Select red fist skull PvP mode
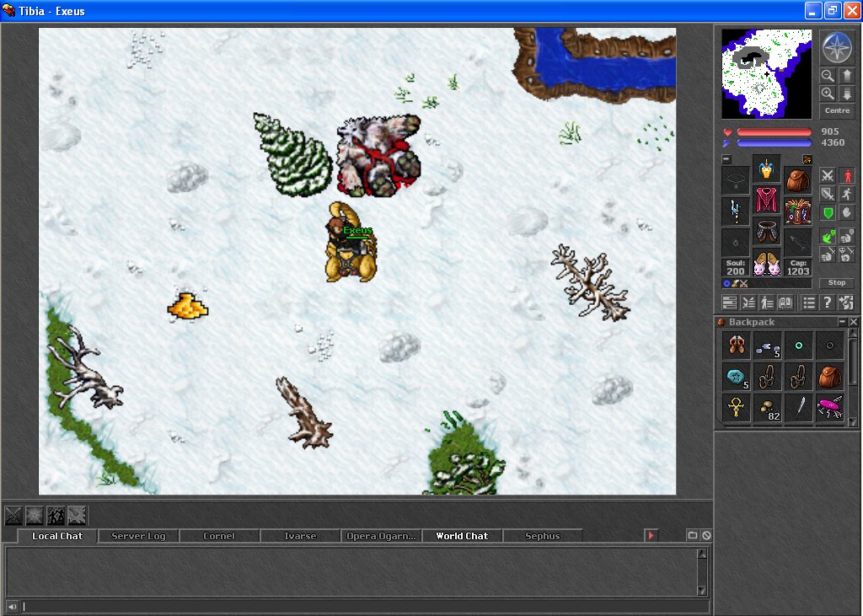863x616 pixels. 847,254
